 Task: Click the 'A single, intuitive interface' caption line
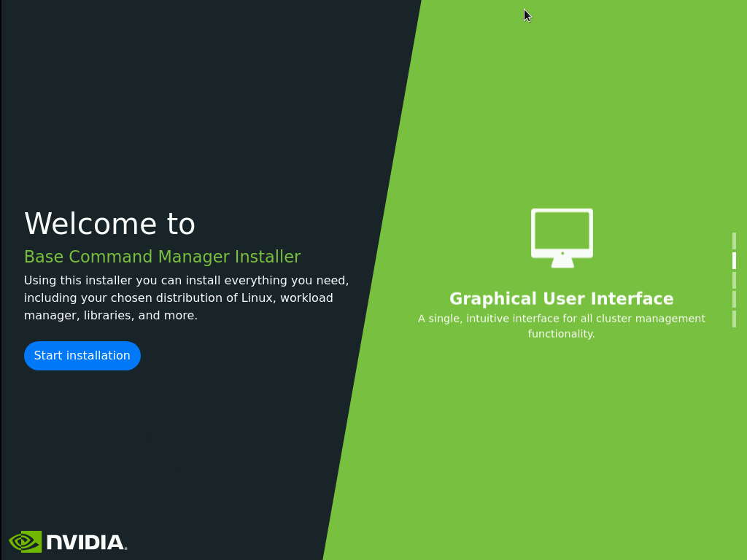[561, 319]
